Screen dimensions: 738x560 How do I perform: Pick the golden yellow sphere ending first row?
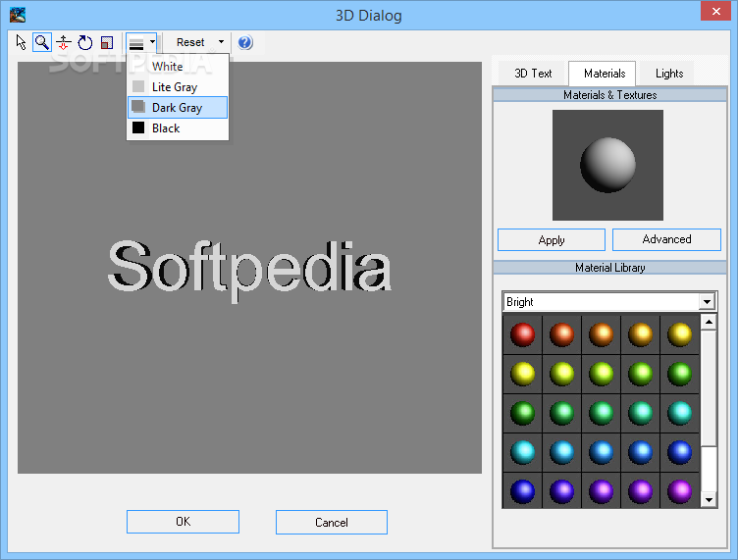tap(680, 334)
